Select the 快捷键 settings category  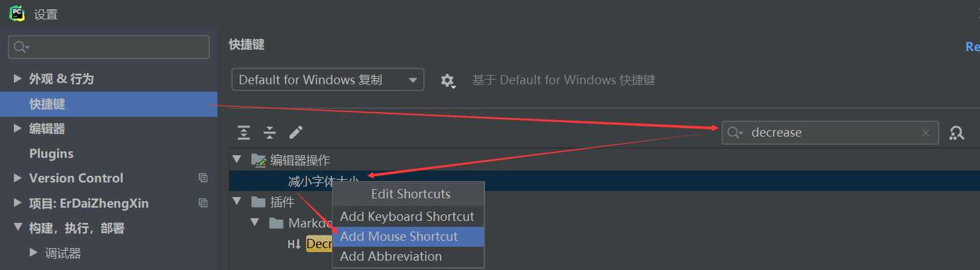click(x=47, y=104)
